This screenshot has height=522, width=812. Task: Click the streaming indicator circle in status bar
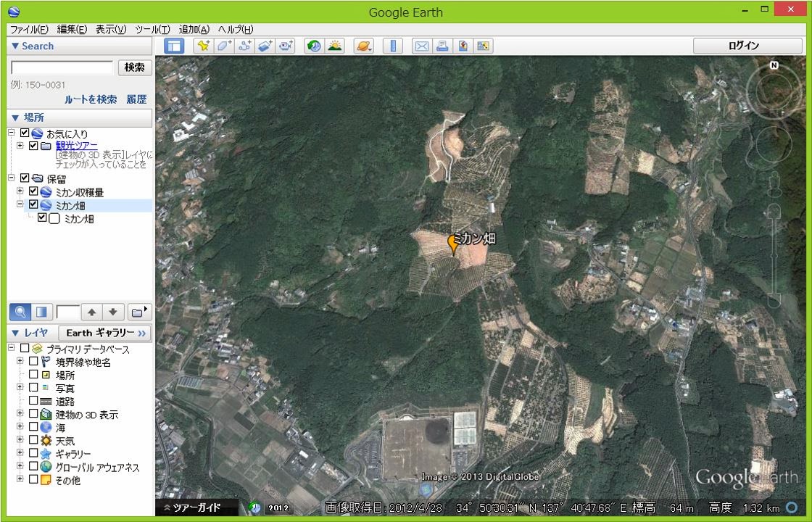(x=792, y=507)
